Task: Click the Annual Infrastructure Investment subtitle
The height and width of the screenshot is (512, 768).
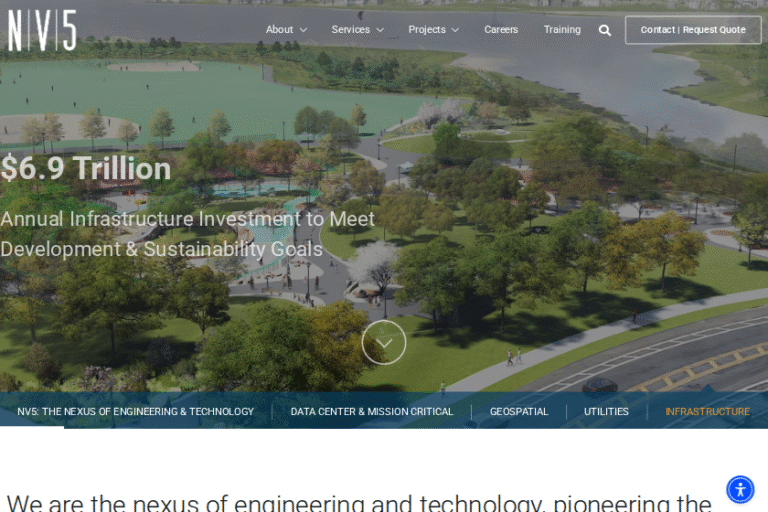Action: click(188, 234)
